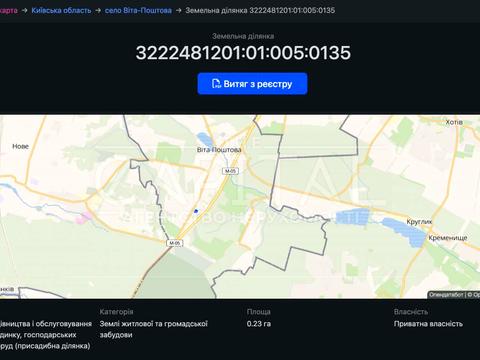480x360 pixels.
Task: Click the Нове village label on the map
Action: (20, 146)
